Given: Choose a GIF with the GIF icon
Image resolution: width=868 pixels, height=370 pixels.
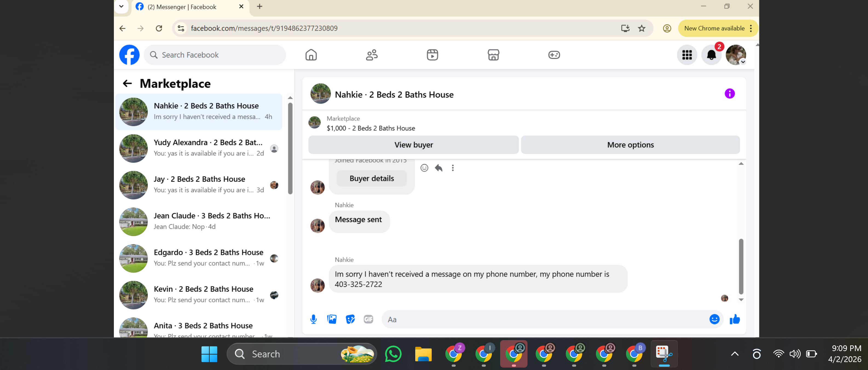Looking at the screenshot, I should 368,319.
